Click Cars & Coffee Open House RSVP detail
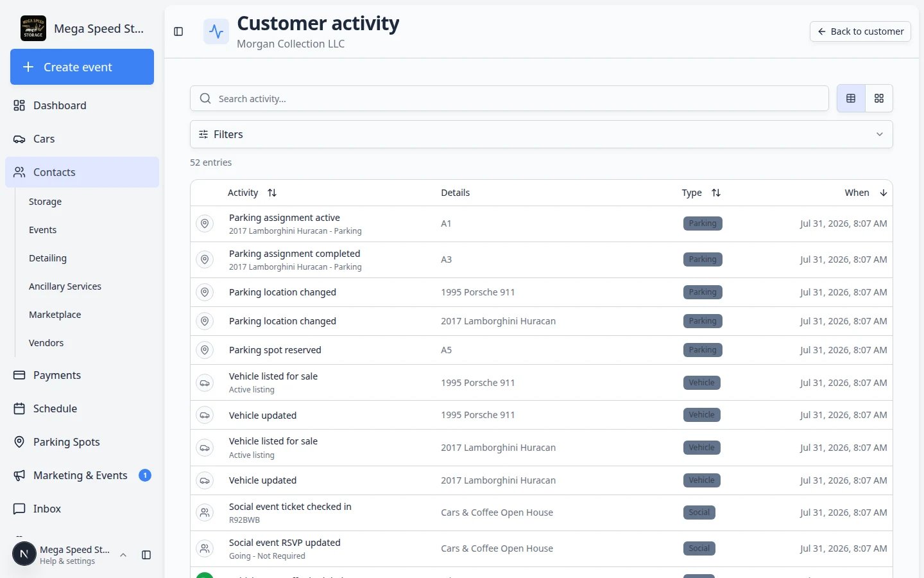Image resolution: width=924 pixels, height=578 pixels. (x=497, y=548)
